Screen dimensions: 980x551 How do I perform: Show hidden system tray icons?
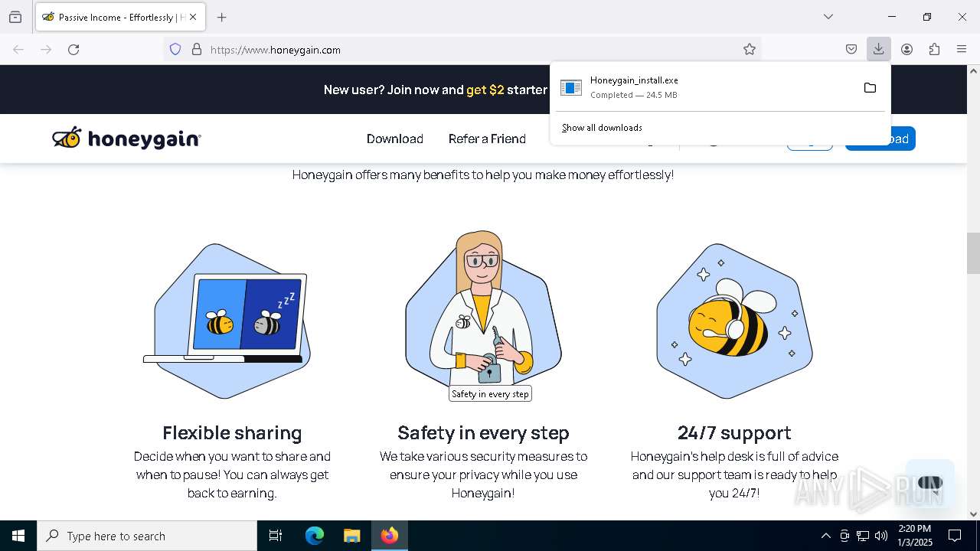(x=825, y=536)
